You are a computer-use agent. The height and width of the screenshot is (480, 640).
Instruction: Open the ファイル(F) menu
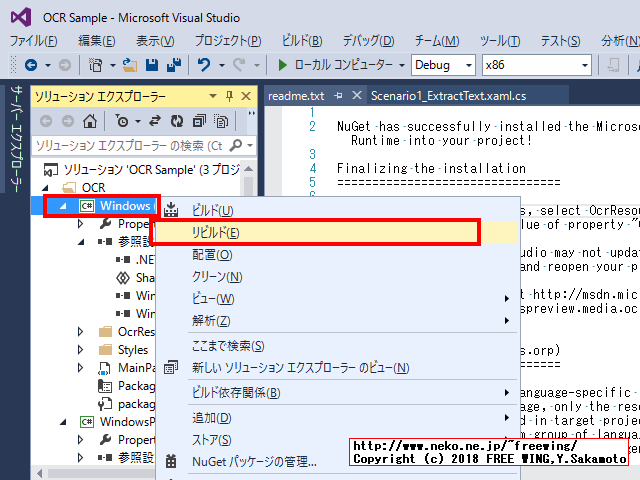point(33,40)
